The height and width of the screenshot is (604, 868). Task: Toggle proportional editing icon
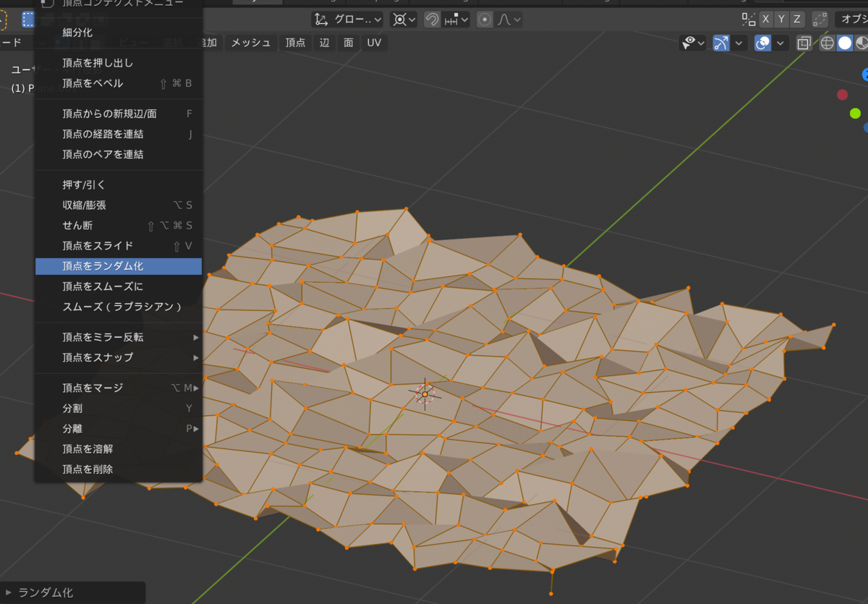[485, 20]
